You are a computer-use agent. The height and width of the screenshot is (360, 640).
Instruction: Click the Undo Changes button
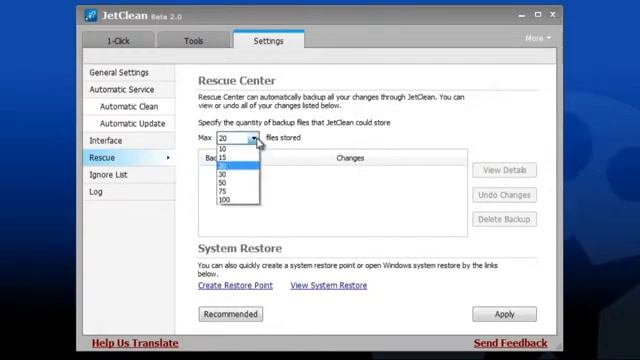pos(504,195)
